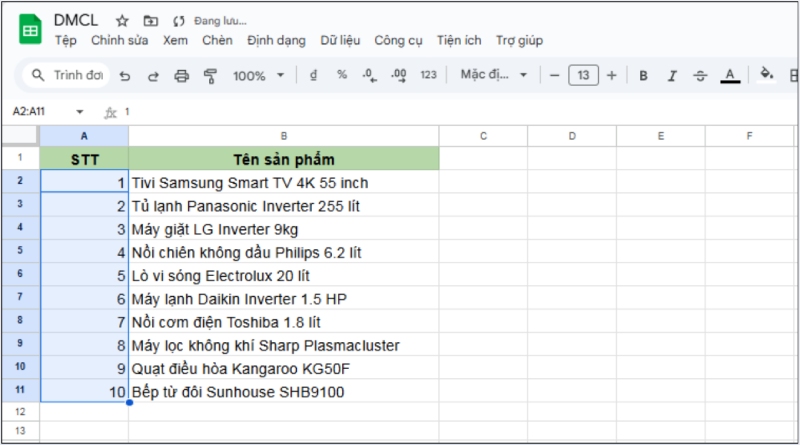This screenshot has height=445, width=800.
Task: Toggle bold formatting
Action: 643,75
